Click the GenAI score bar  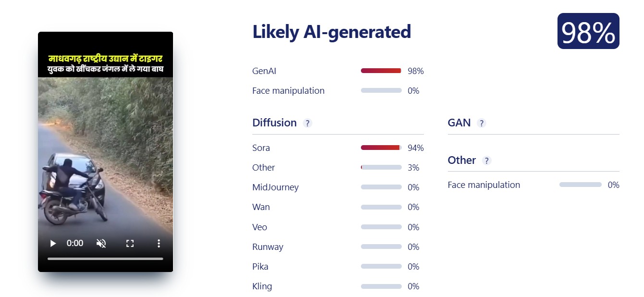[x=381, y=71]
